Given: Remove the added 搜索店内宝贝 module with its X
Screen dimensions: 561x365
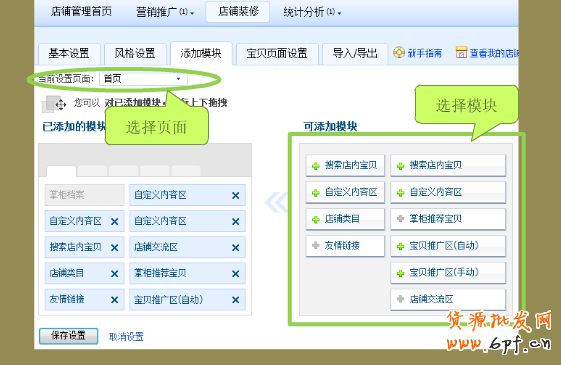Looking at the screenshot, I should pyautogui.click(x=114, y=247).
